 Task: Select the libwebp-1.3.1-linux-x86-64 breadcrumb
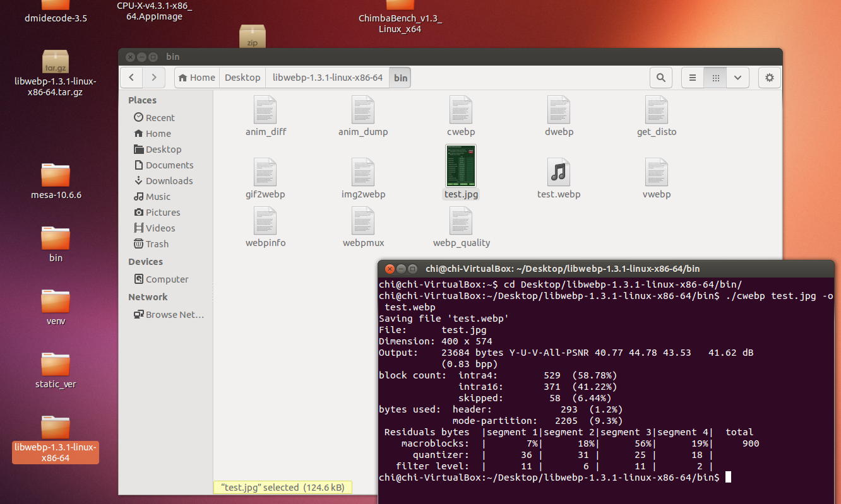pos(327,78)
